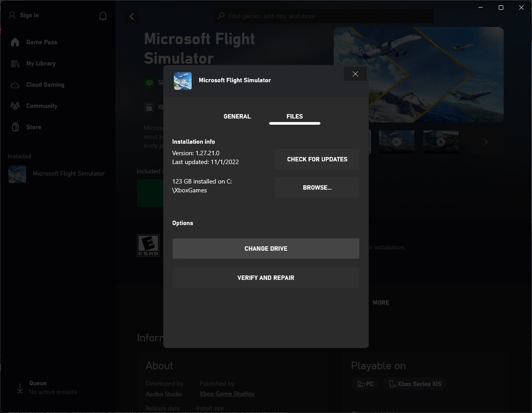Viewport: 532px width, 413px height.
Task: Click the back navigation arrow
Action: point(131,16)
